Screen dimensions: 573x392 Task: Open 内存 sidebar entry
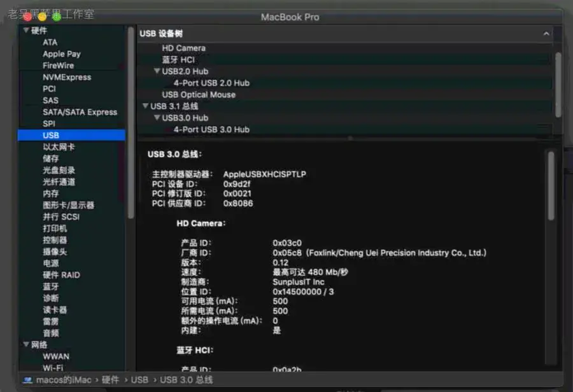(51, 193)
